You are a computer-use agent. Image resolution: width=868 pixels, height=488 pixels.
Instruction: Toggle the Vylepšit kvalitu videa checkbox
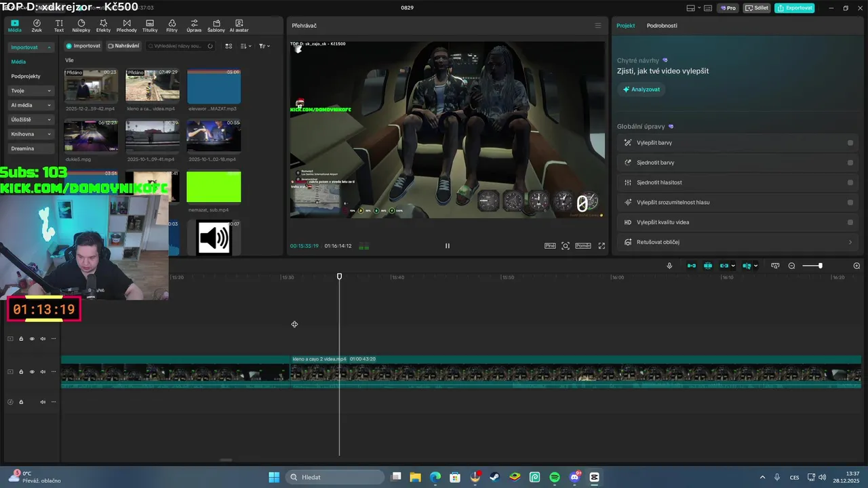[x=850, y=222]
